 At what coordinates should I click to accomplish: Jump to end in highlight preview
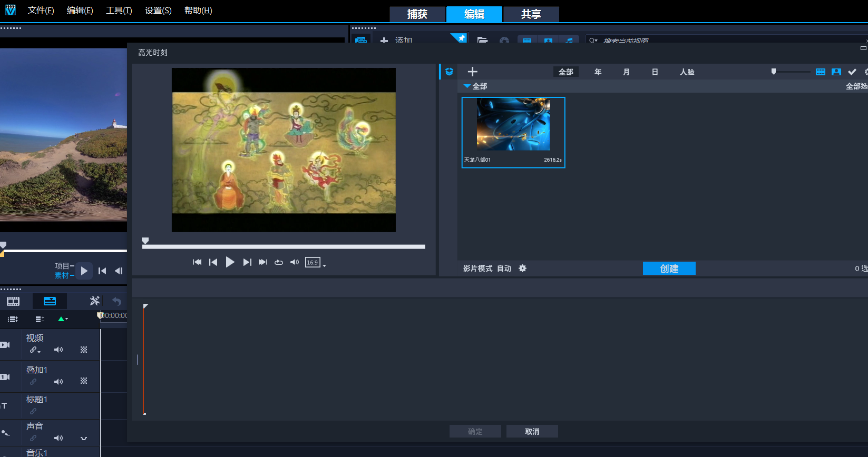[262, 262]
